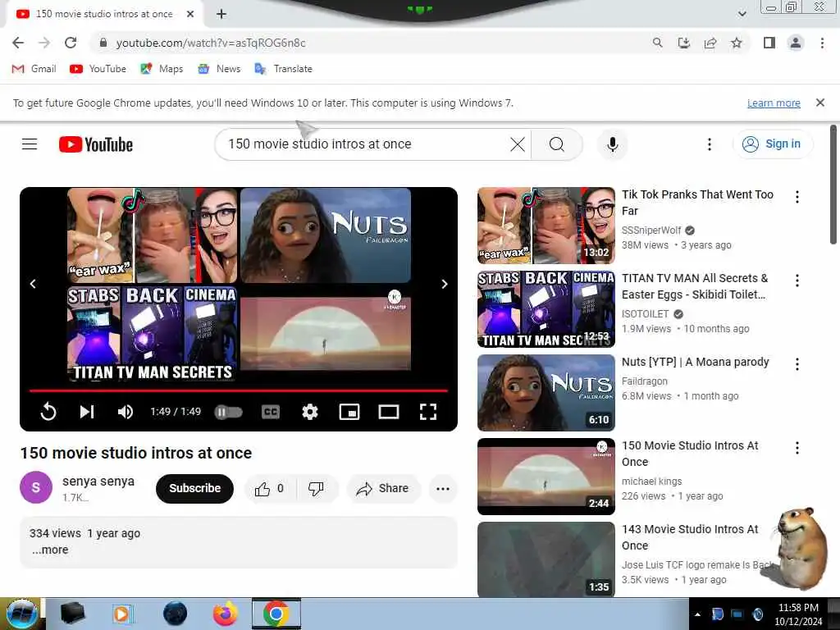The image size is (840, 630).
Task: Open YouTube settings three-dot menu near Sign in
Action: [710, 144]
